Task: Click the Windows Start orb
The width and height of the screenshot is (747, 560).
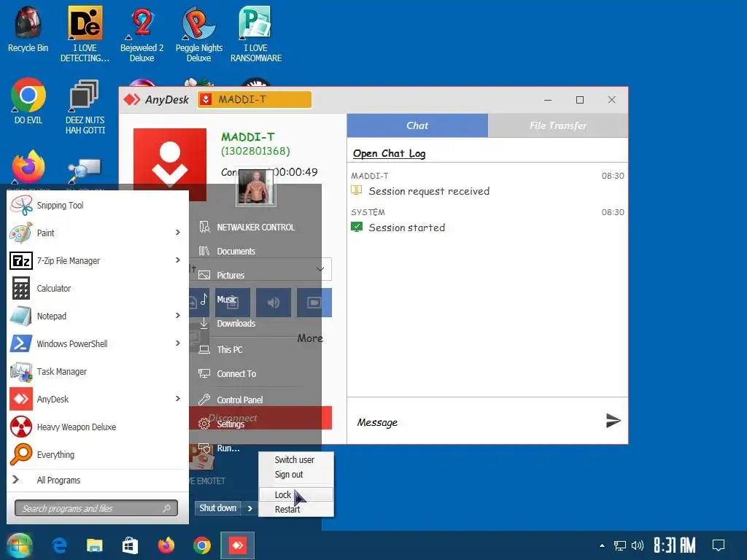Action: [19, 545]
